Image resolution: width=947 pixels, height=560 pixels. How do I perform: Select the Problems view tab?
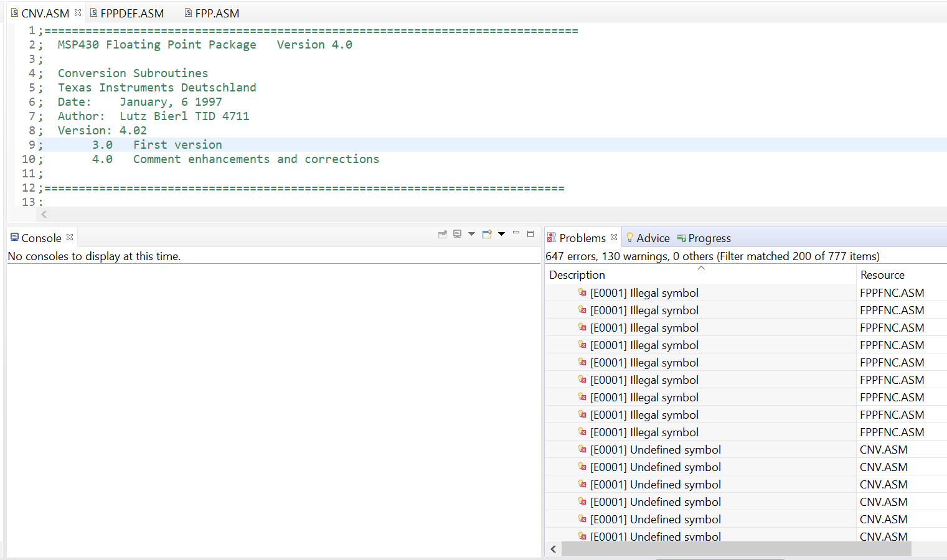pyautogui.click(x=582, y=238)
